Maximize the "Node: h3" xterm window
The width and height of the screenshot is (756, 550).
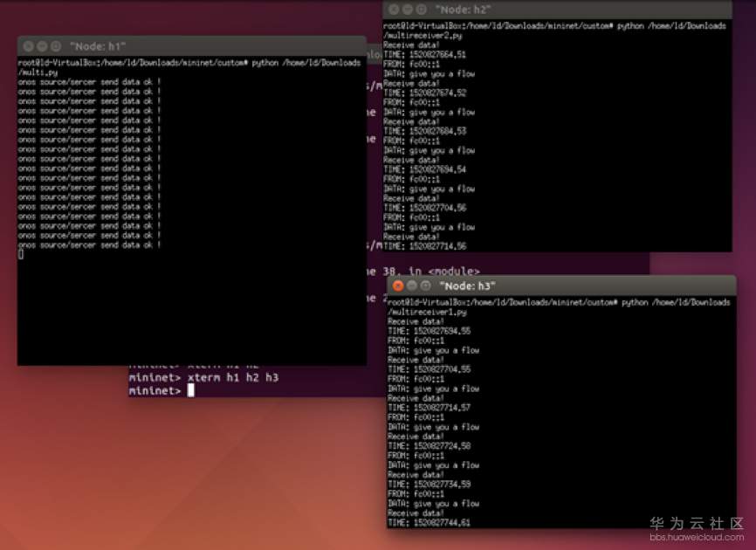pos(425,285)
